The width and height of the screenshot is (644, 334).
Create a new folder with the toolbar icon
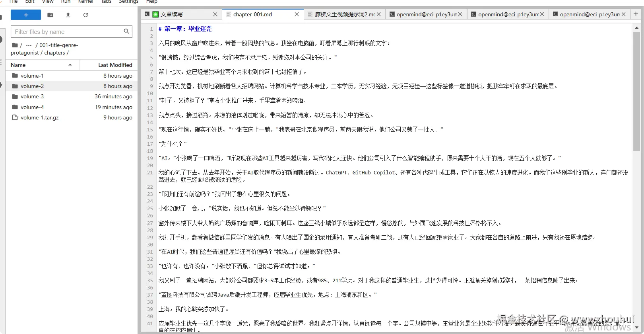coord(50,15)
